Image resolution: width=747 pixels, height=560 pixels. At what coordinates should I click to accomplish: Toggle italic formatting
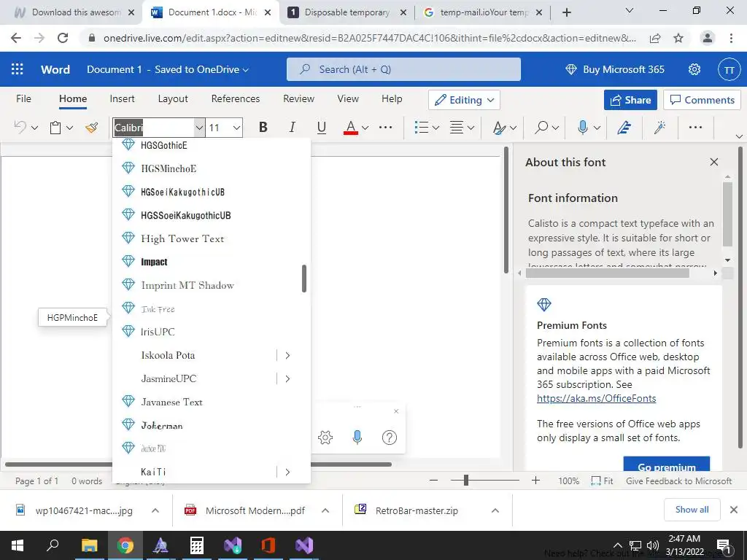(x=292, y=127)
